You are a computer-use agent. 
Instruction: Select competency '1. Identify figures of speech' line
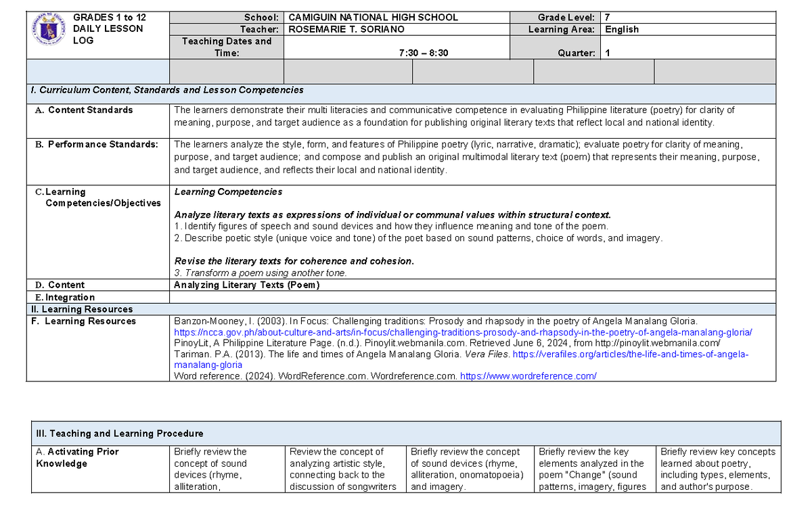[391, 227]
